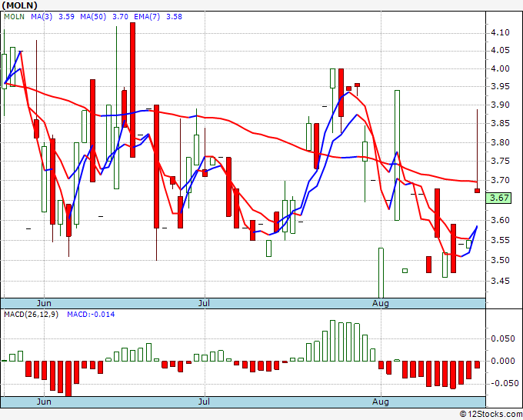Open the 12Stocks.com copyright link
This screenshot has width=523, height=420.
tap(491, 415)
